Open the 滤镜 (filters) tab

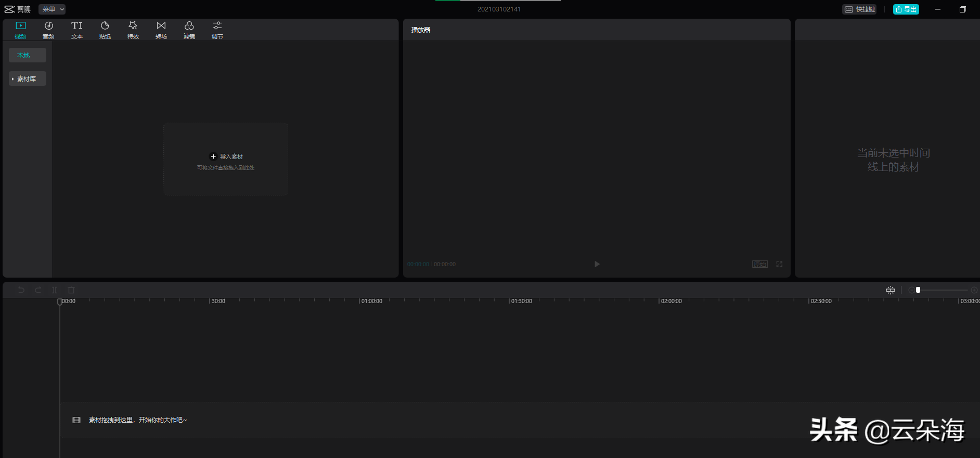(x=189, y=30)
